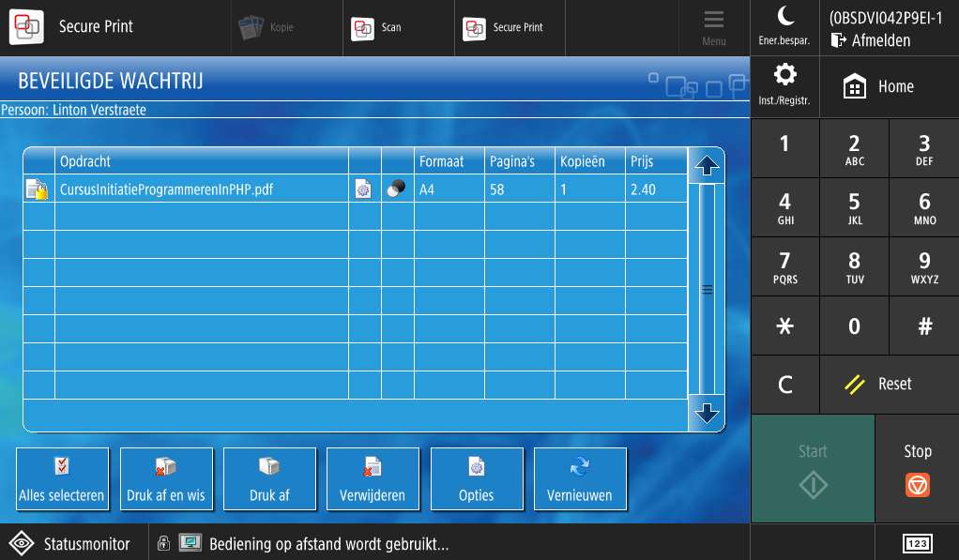Viewport: 959px width, 560px height.
Task: Activate energy saver moon icon
Action: point(784,27)
